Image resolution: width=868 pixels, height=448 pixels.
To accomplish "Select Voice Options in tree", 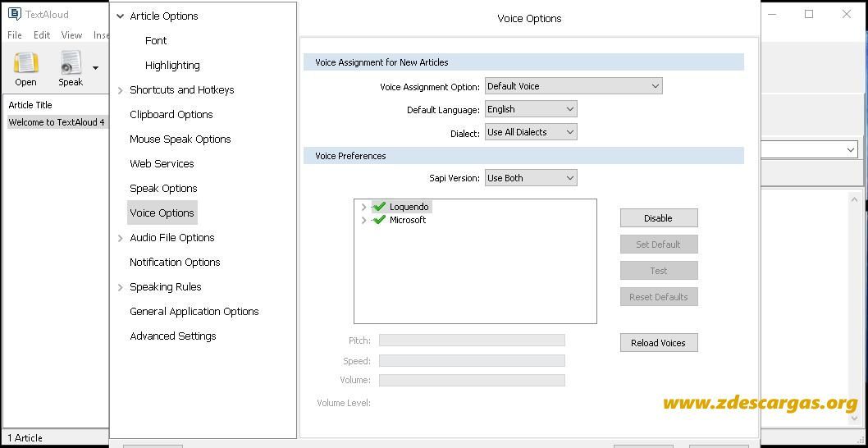I will 162,213.
